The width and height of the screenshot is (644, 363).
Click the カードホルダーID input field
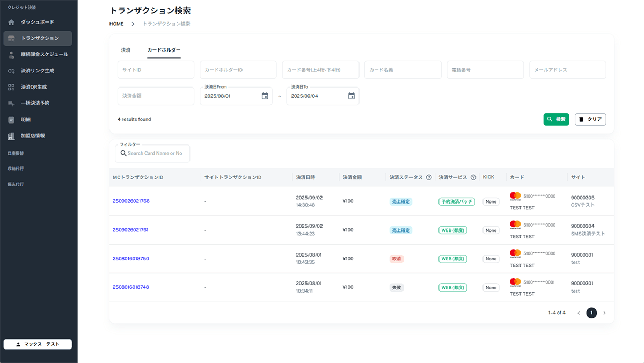pos(238,70)
